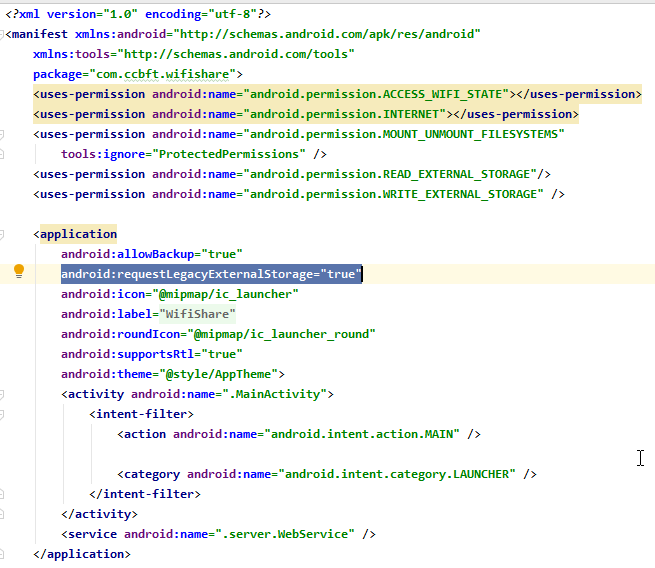Click ".MainActivity" activity name value
The image size is (655, 568).
(274, 394)
